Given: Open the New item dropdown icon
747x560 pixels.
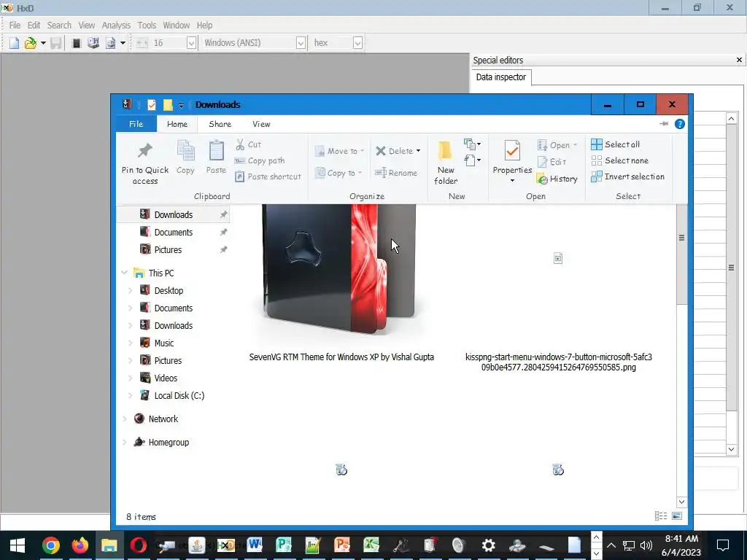Looking at the screenshot, I should (x=472, y=144).
